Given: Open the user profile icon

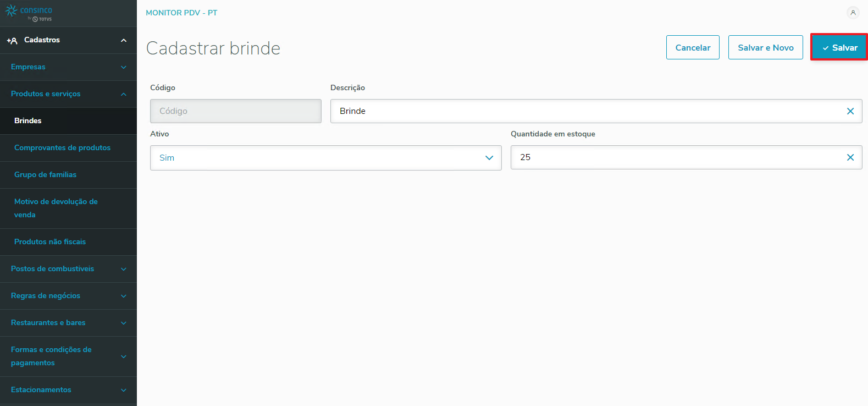Looking at the screenshot, I should tap(853, 13).
